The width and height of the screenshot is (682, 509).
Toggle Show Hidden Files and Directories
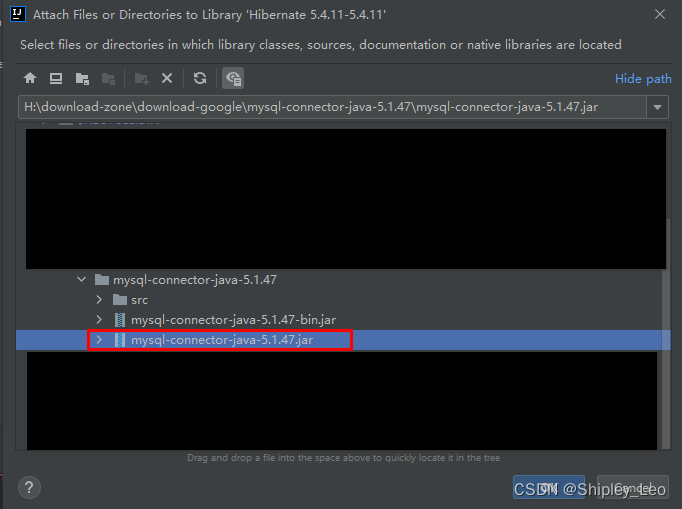[x=233, y=78]
